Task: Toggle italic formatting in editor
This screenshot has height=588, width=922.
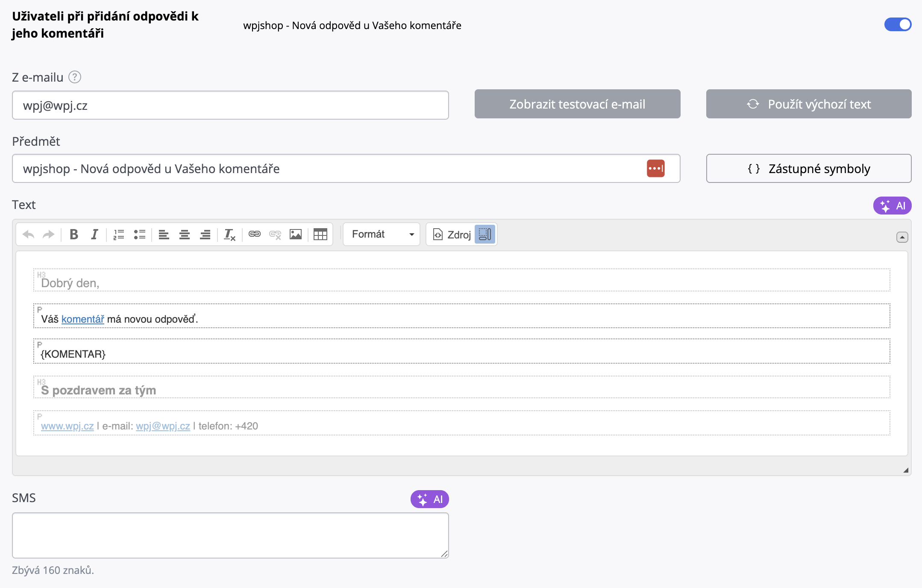Action: [x=94, y=234]
